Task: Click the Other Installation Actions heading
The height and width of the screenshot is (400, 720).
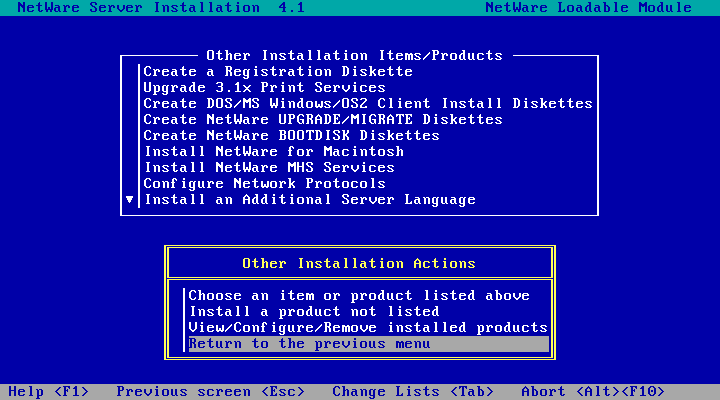Action: point(359,264)
